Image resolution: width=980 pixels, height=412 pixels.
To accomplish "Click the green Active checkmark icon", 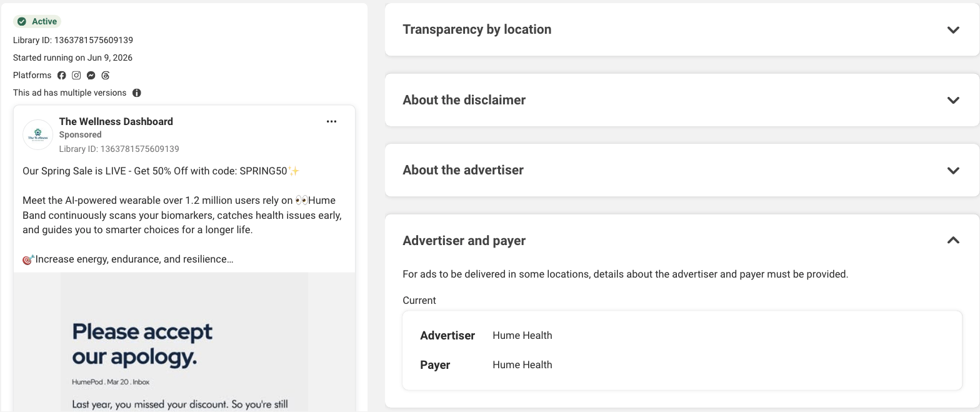I will click(x=22, y=21).
